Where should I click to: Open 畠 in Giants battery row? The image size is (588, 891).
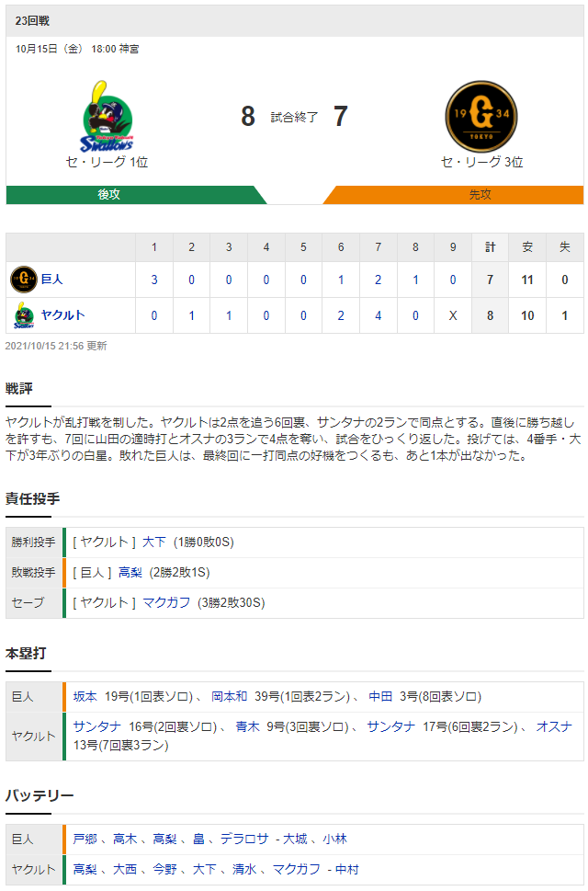coord(198,840)
